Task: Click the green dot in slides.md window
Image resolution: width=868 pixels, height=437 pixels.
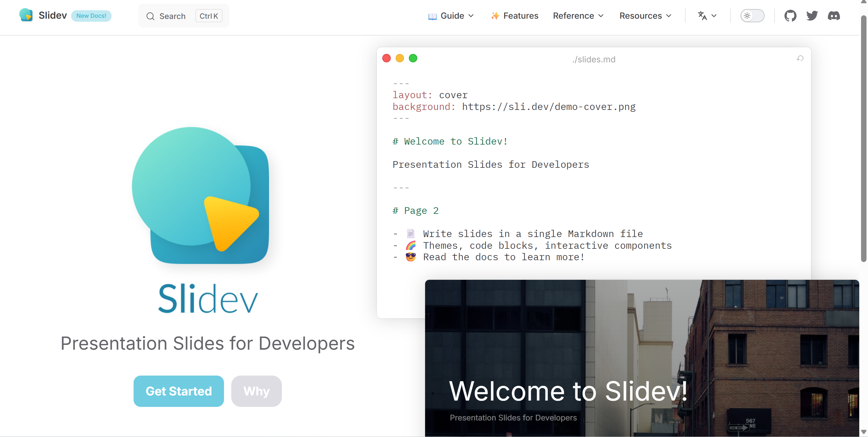Action: [413, 58]
